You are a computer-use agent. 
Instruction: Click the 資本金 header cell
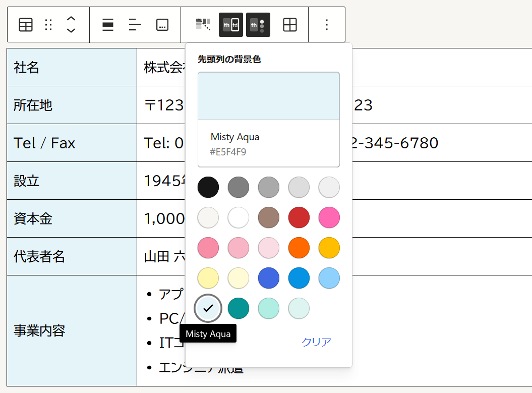72,218
